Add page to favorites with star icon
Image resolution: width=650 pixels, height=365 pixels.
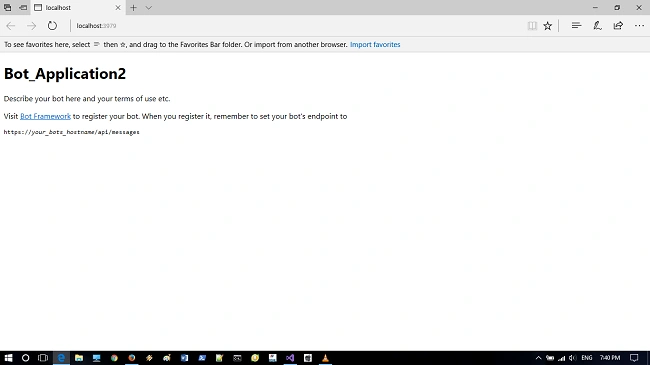click(548, 26)
